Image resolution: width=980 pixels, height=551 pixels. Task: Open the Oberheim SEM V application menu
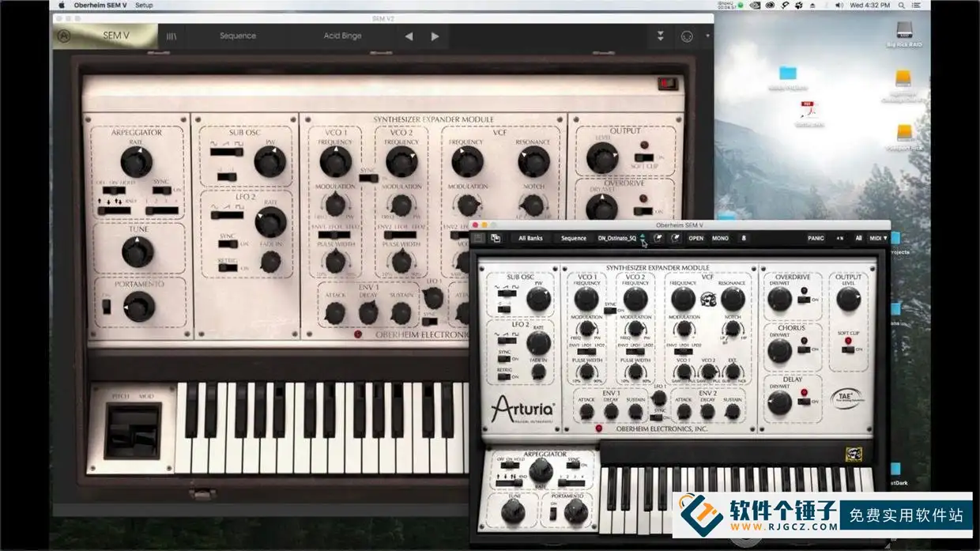[102, 5]
